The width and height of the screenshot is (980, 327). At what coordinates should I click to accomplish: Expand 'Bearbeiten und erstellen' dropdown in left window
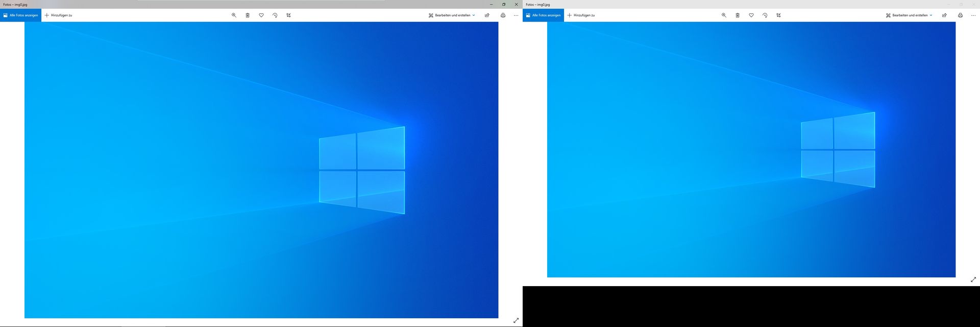(x=452, y=15)
